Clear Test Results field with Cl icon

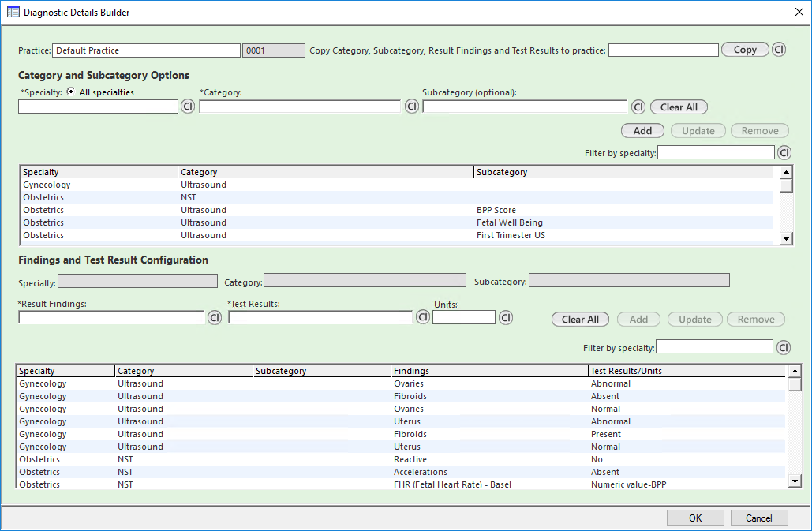pos(423,316)
